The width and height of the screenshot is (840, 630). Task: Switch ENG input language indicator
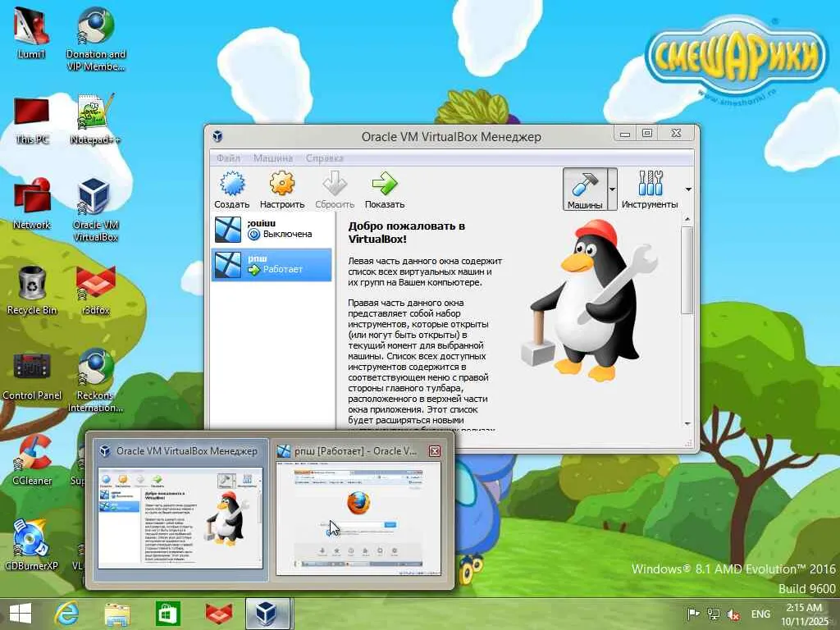click(760, 614)
